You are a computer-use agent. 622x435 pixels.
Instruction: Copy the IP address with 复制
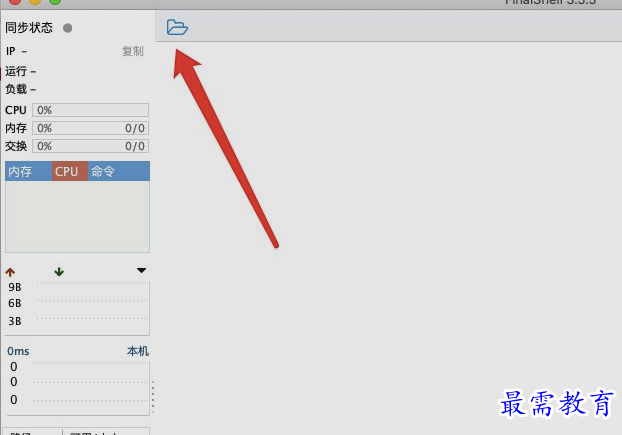(133, 51)
